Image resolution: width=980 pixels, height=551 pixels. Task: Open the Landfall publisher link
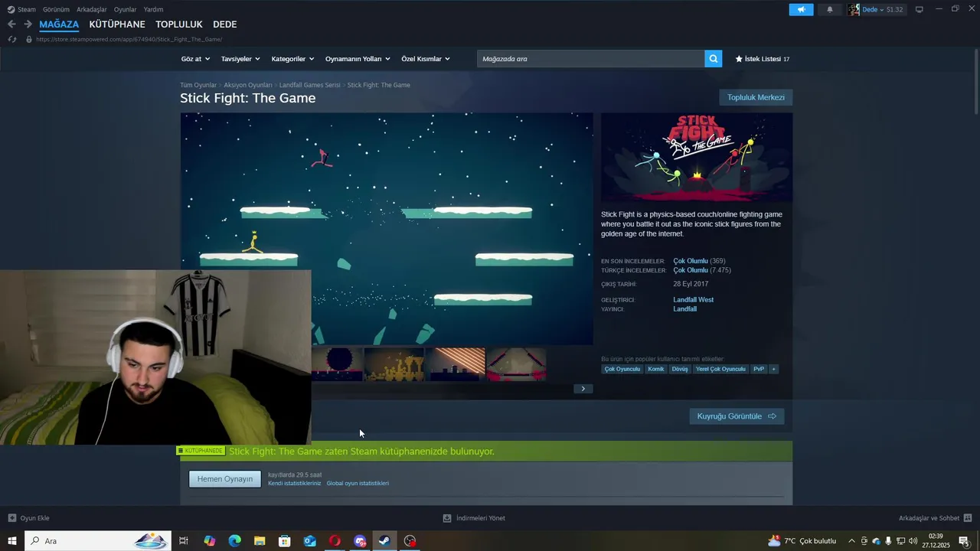pos(684,309)
